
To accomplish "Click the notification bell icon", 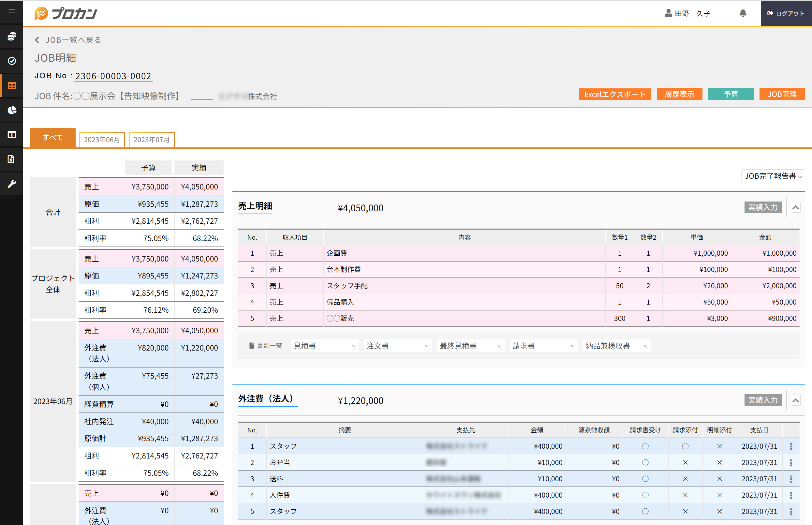I will pos(743,13).
